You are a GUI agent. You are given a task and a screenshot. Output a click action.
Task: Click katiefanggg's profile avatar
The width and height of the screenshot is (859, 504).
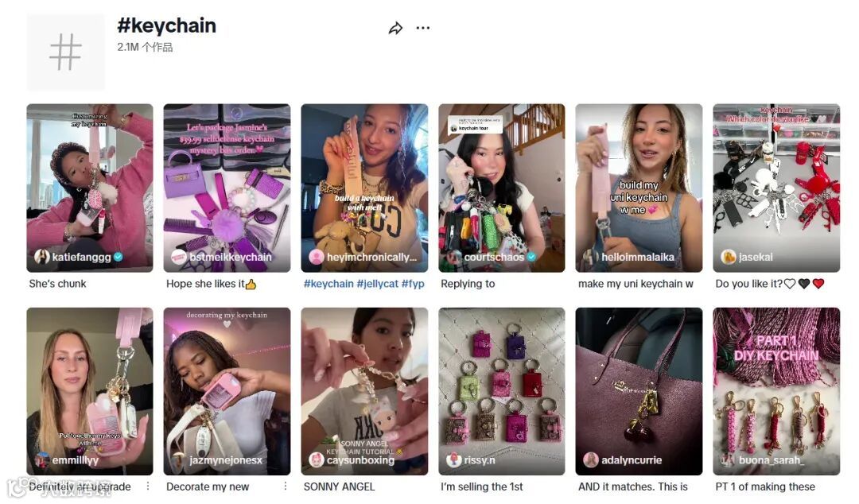[x=41, y=257]
